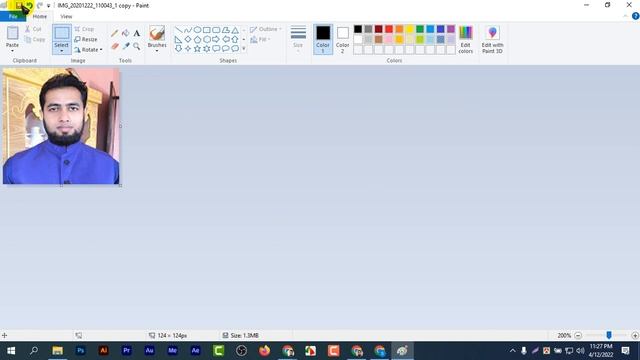Click the Size: 1.3MB status text
Viewport: 640px width, 360px height.
tap(244, 336)
